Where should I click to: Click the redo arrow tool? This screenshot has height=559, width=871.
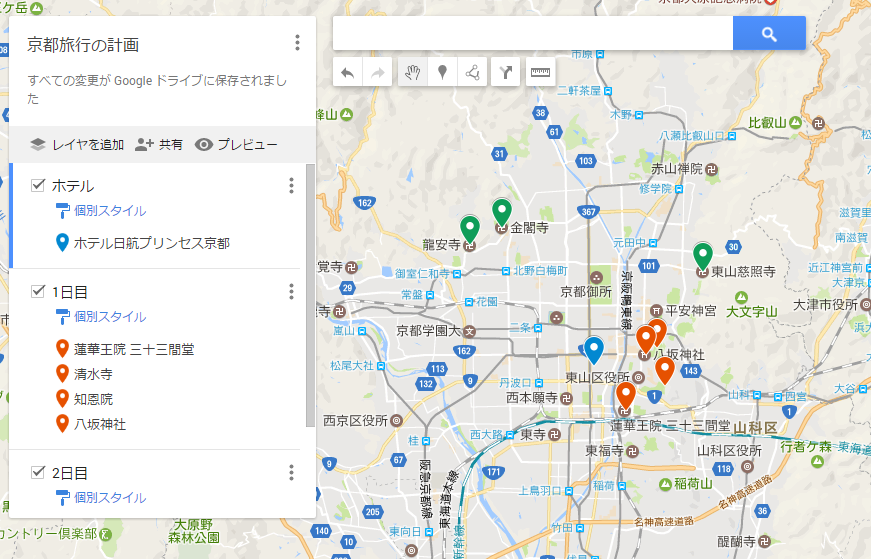pyautogui.click(x=377, y=72)
